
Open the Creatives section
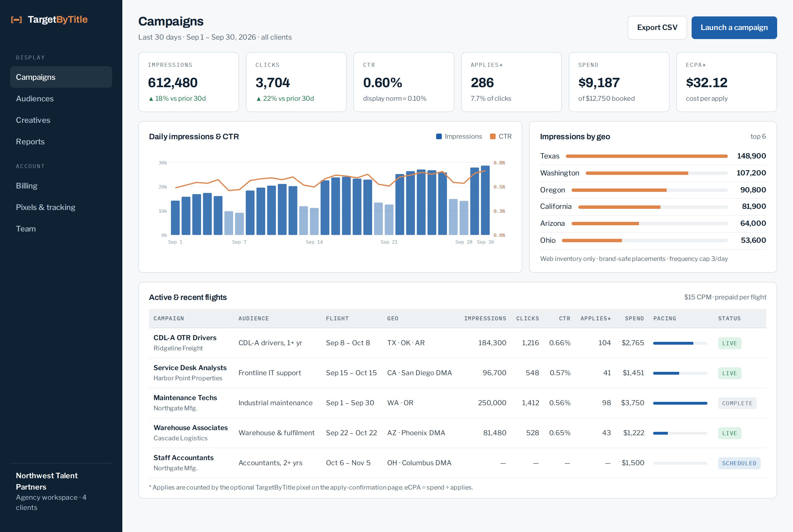(61, 120)
